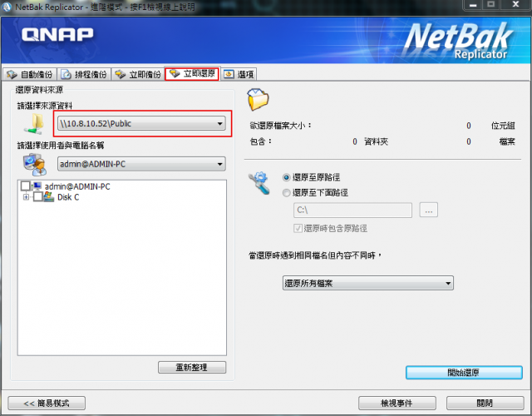The image size is (532, 416).
Task: Click the open folder restore-size icon
Action: [x=258, y=99]
